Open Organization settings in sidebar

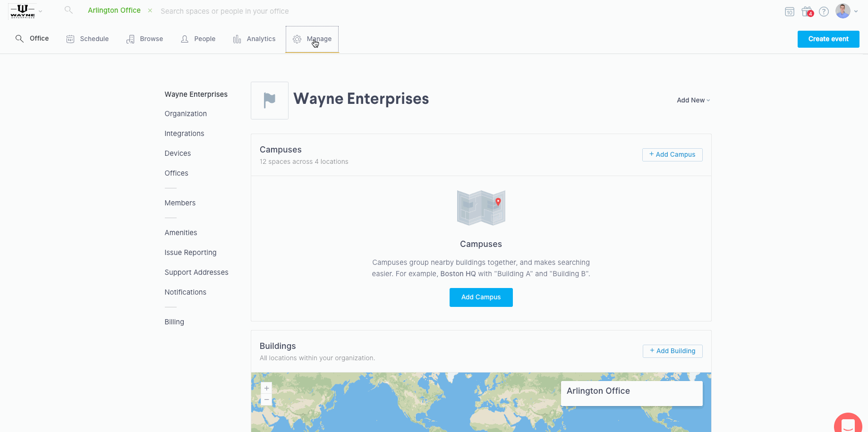click(x=186, y=114)
